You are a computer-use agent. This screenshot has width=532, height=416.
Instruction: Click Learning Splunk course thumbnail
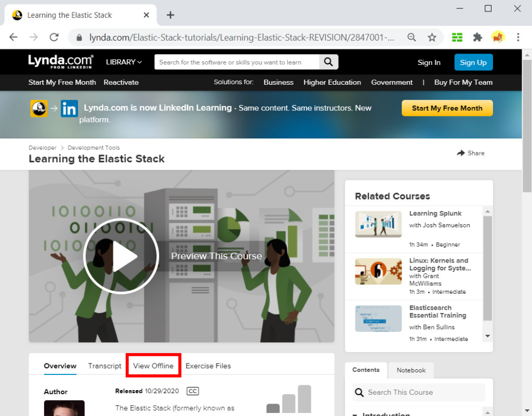point(378,224)
